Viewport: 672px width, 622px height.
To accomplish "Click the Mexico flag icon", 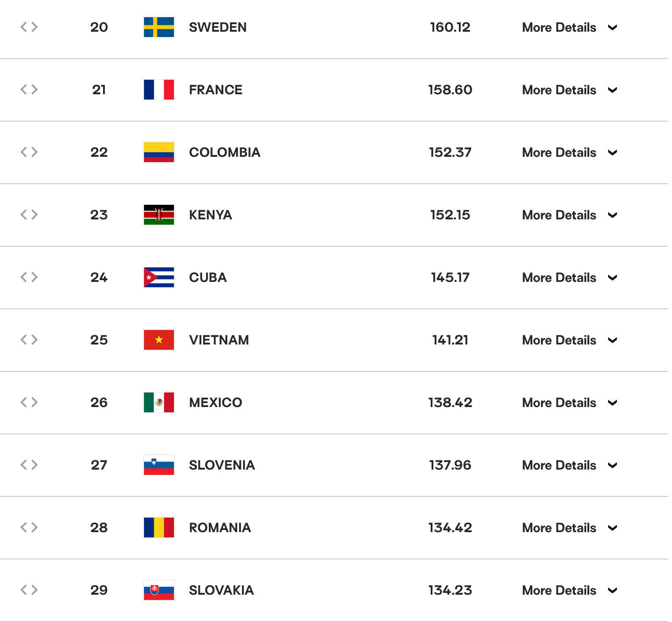I will pos(159,403).
